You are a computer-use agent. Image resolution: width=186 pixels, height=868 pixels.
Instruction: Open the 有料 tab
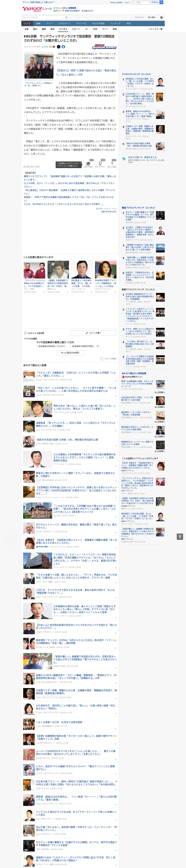[128, 23]
